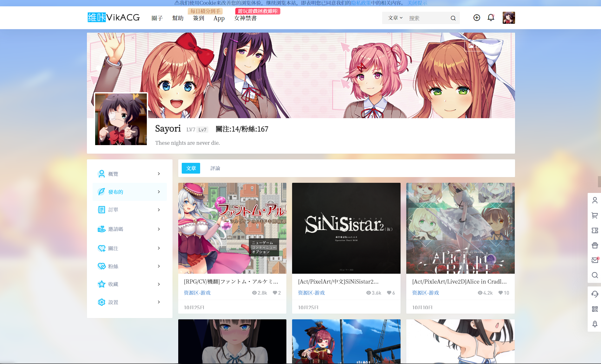Click the heart likes count 10 on Alice post
The image size is (601, 364).
504,293
